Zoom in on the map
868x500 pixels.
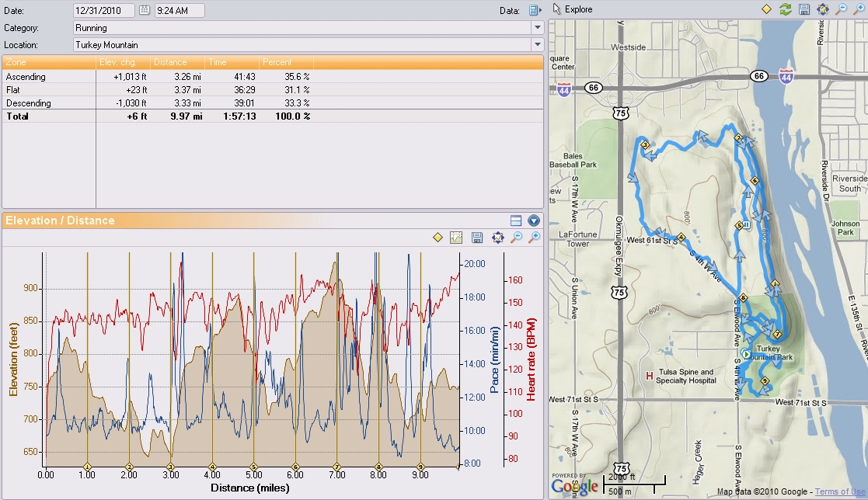click(x=859, y=9)
